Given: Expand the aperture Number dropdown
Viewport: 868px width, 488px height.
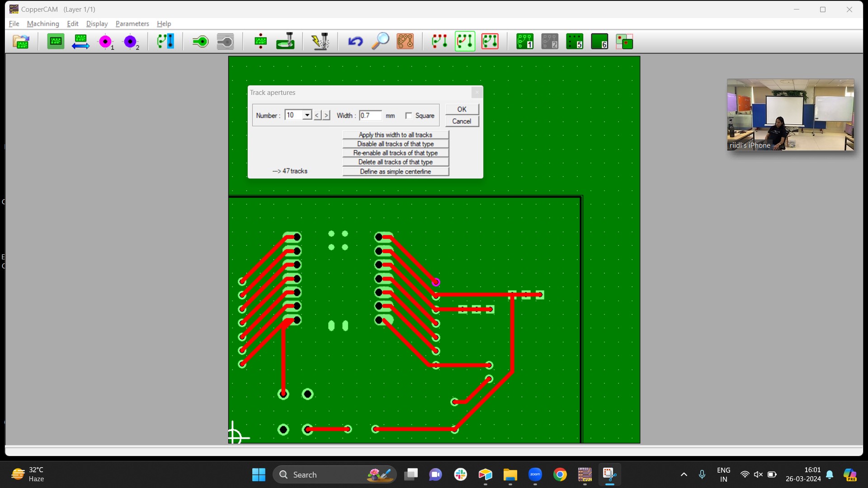Looking at the screenshot, I should click(x=307, y=115).
